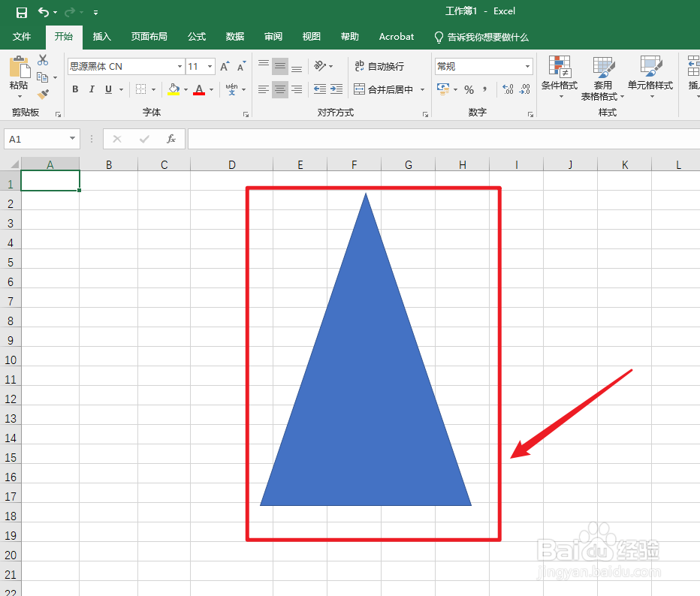Click the percent style icon
The image size is (700, 596).
(x=469, y=89)
